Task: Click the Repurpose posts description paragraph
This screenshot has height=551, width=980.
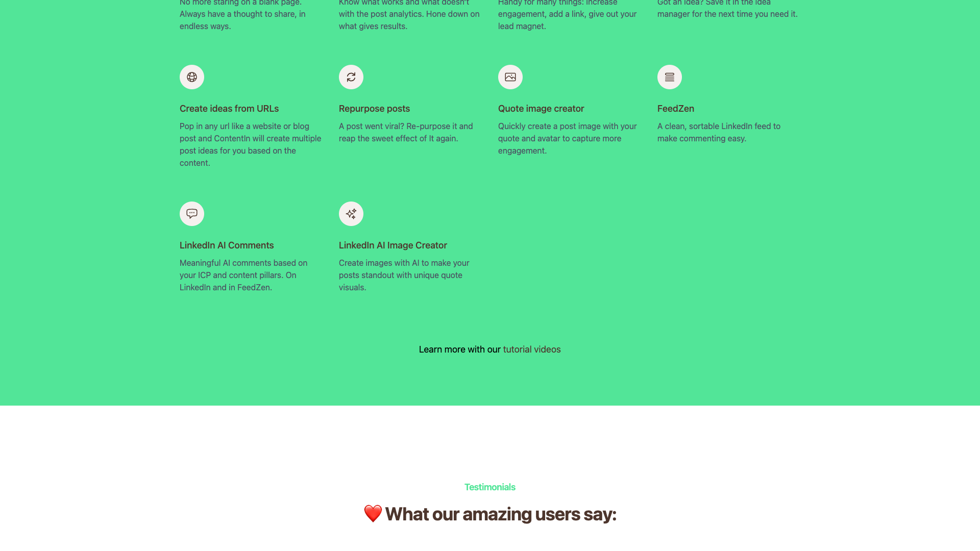Action: coord(406,132)
